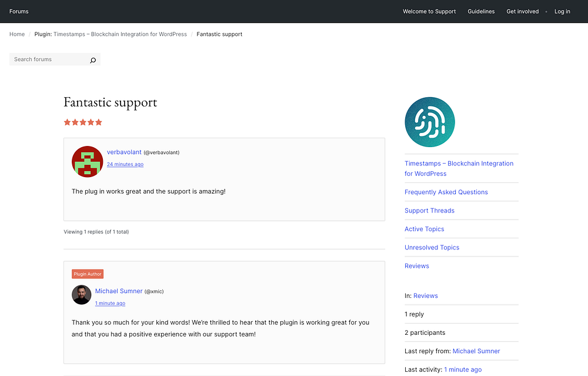588x376 pixels.
Task: Click the five-star rating
Action: [x=83, y=122]
